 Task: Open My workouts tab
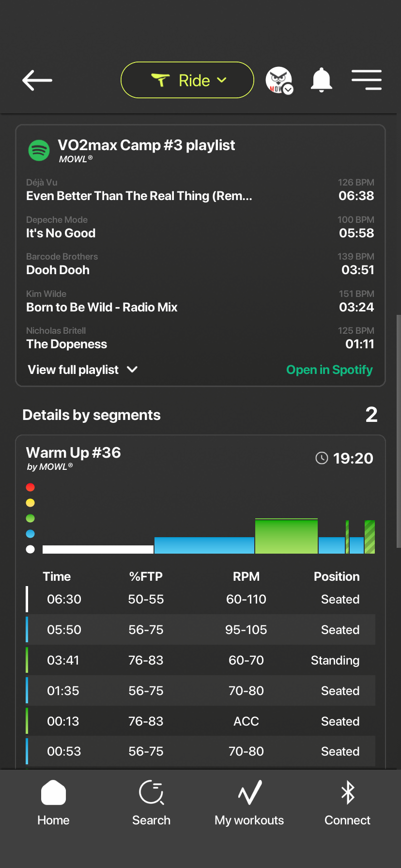click(249, 803)
